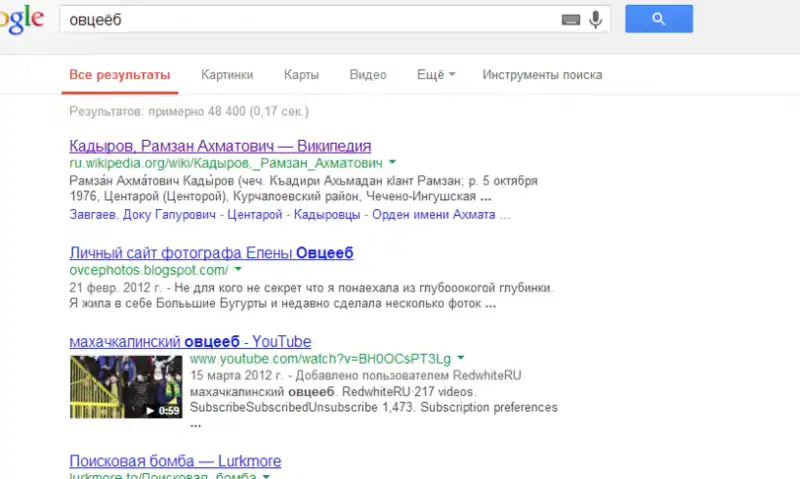
Task: Open махачкалинский овцееб YouTube result title
Action: pyautogui.click(x=190, y=341)
